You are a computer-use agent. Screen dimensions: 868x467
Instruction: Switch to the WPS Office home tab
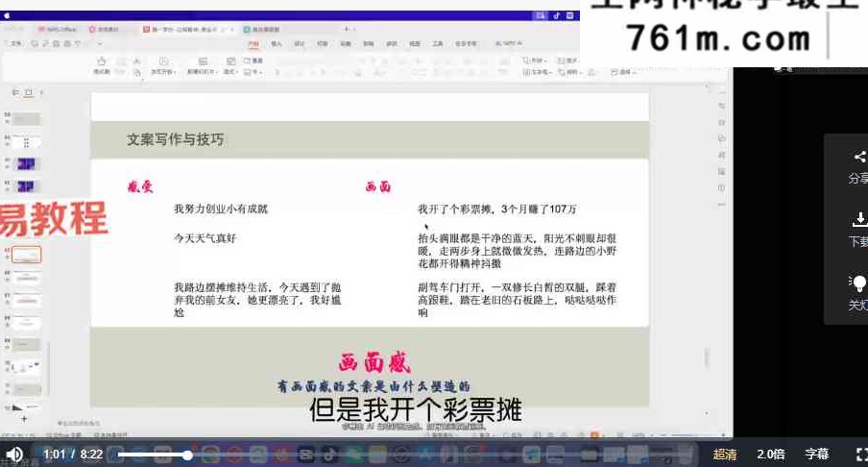pyautogui.click(x=58, y=29)
